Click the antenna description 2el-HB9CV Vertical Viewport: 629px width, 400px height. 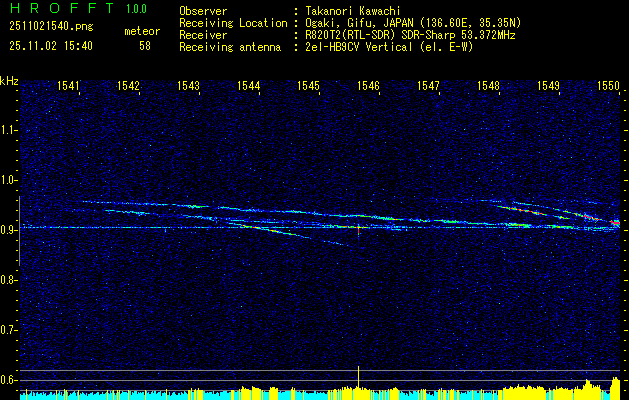[x=359, y=47]
